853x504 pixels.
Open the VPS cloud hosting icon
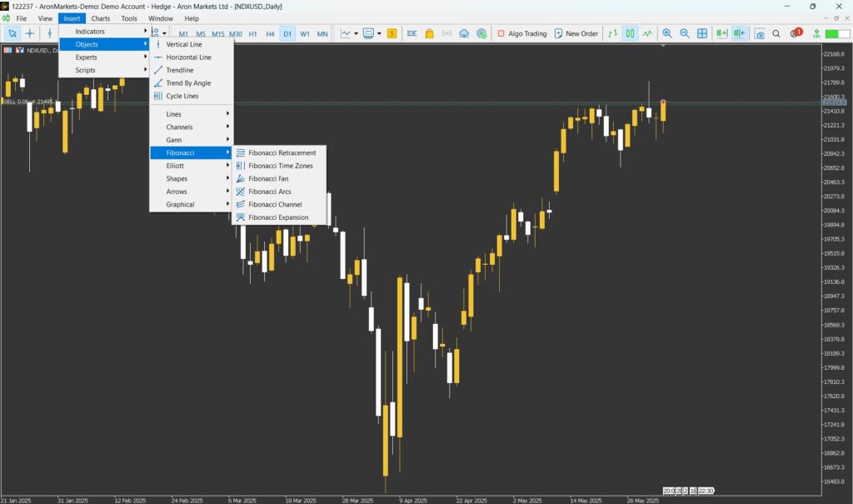pyautogui.click(x=464, y=33)
